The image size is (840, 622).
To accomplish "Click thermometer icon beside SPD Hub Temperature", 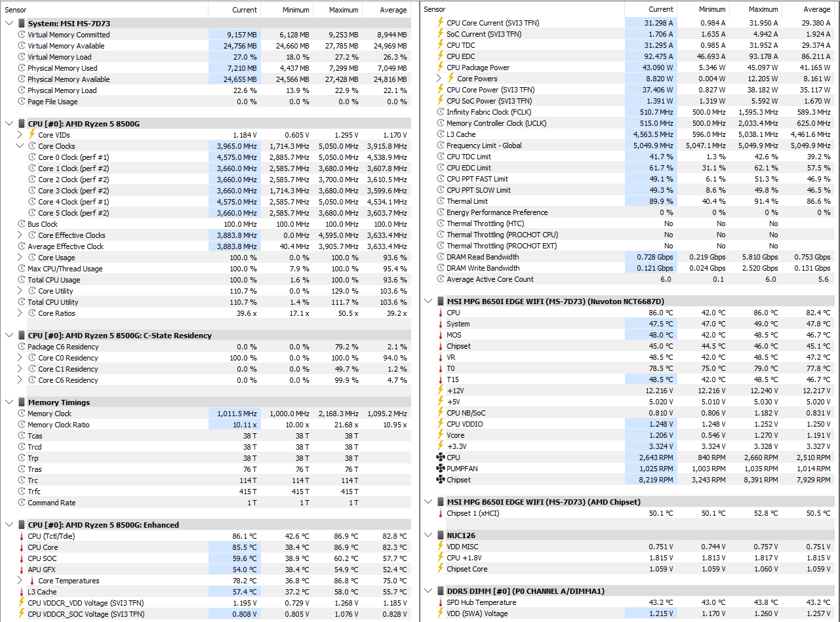I will (440, 602).
